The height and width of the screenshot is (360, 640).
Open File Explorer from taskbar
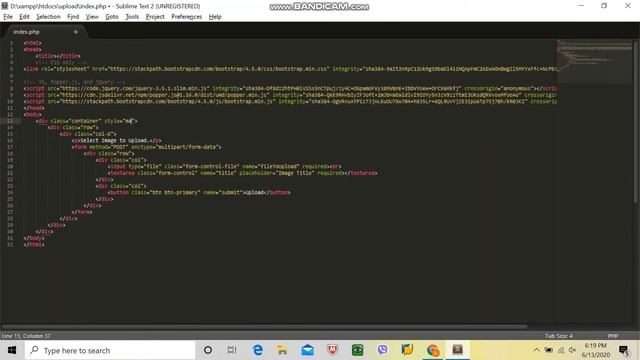pos(282,350)
